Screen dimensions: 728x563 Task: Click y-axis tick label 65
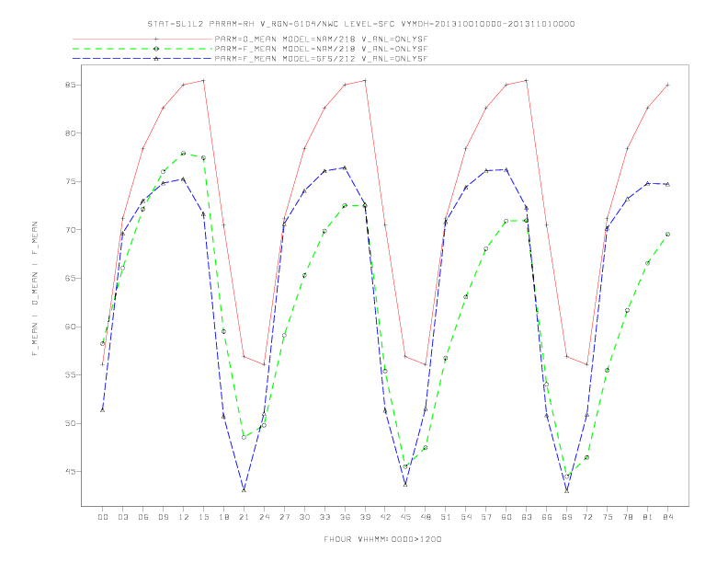pyautogui.click(x=71, y=278)
